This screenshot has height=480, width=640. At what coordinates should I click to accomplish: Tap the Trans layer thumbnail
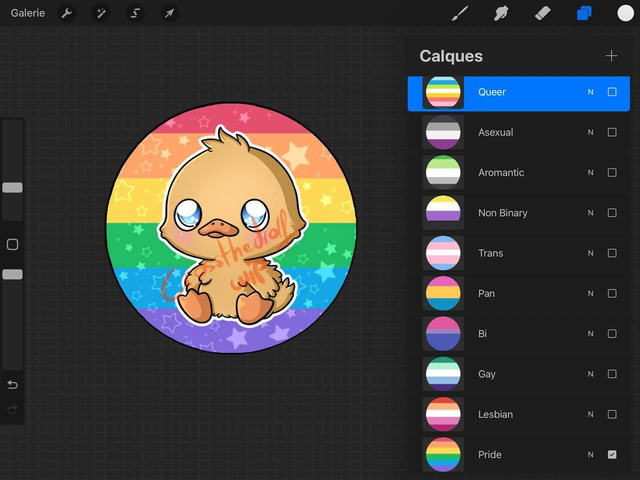pyautogui.click(x=443, y=253)
